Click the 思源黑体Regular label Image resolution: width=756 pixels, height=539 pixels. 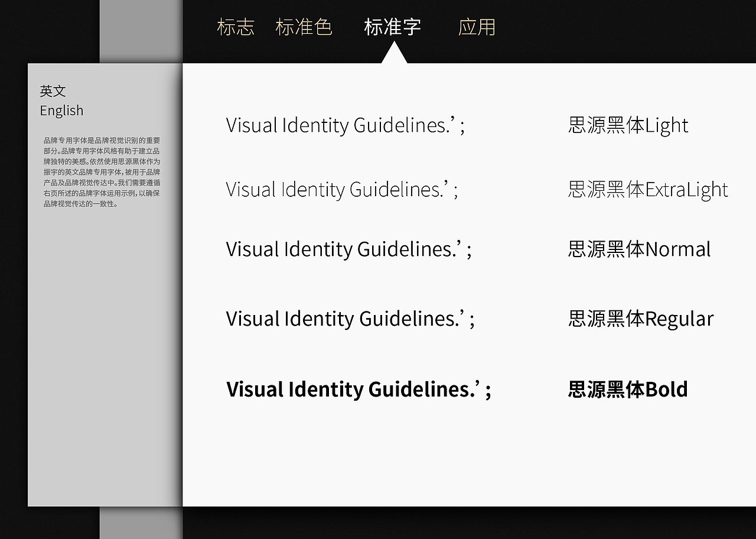(x=642, y=319)
